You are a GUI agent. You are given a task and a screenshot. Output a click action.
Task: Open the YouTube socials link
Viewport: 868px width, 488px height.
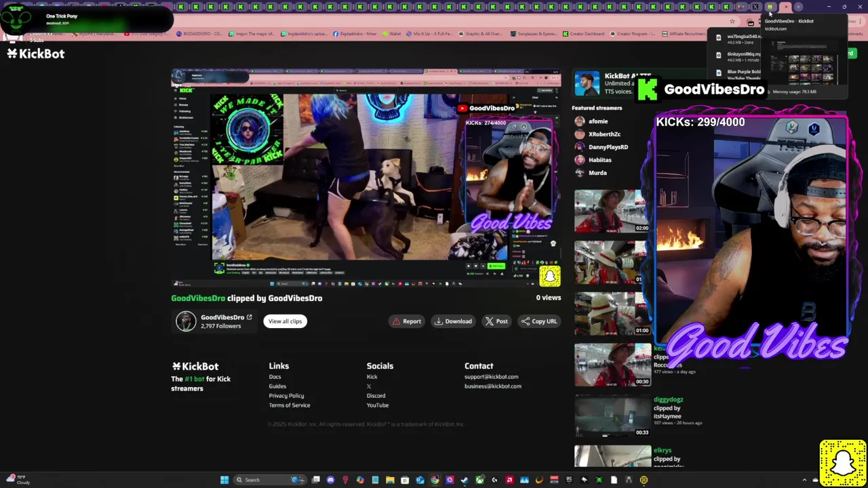[x=378, y=405]
